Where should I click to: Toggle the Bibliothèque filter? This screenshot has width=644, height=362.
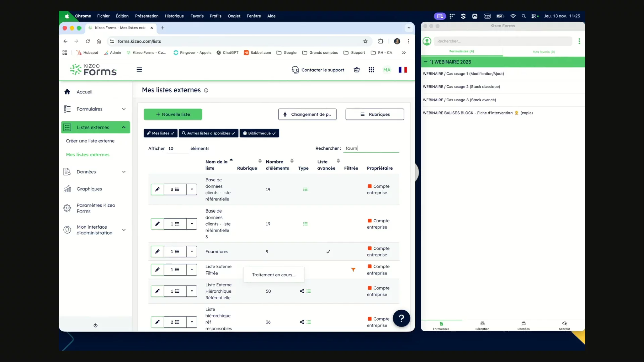click(259, 133)
